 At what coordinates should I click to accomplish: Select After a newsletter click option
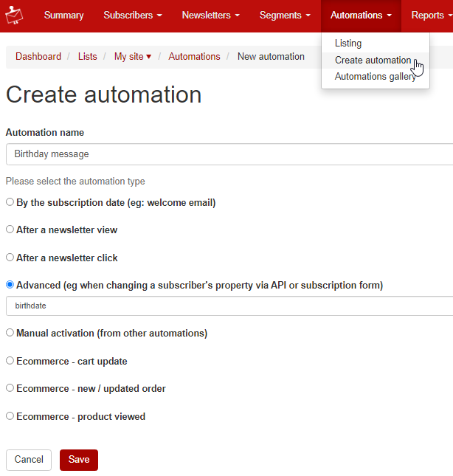[x=10, y=257]
